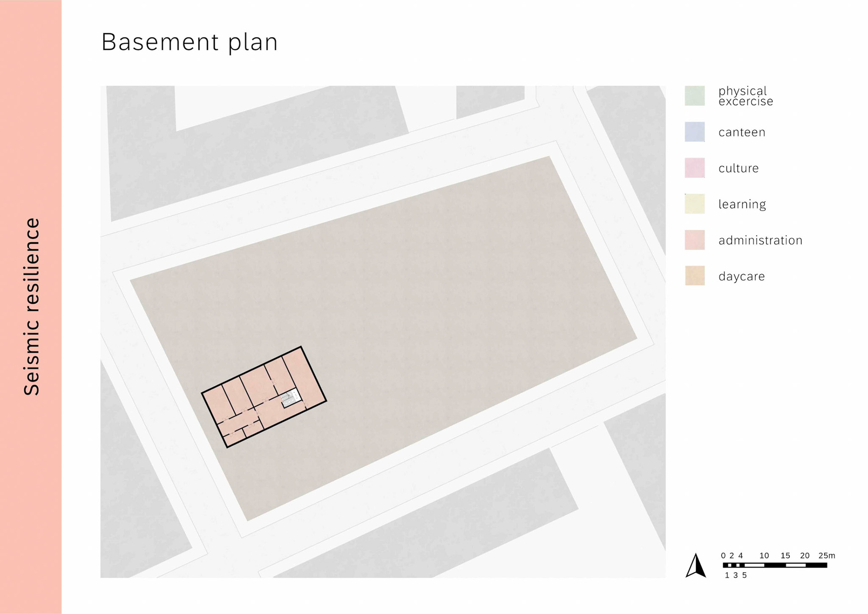The height and width of the screenshot is (614, 868).
Task: Select the green physical exercise swatch
Action: (695, 96)
